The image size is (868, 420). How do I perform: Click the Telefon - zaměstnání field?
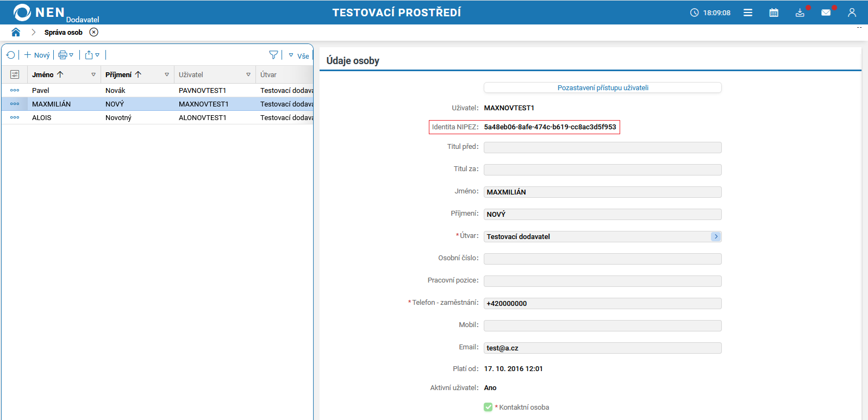603,303
